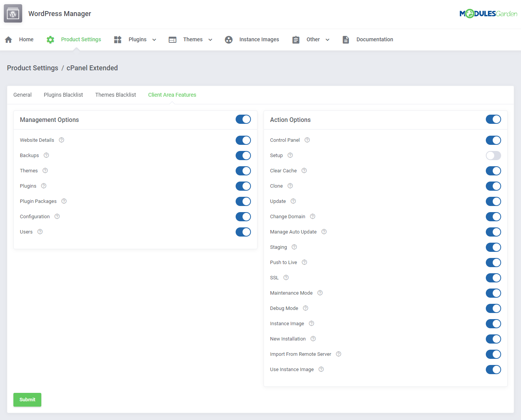This screenshot has height=420, width=521.
Task: Enable the Setup action option
Action: 493,156
